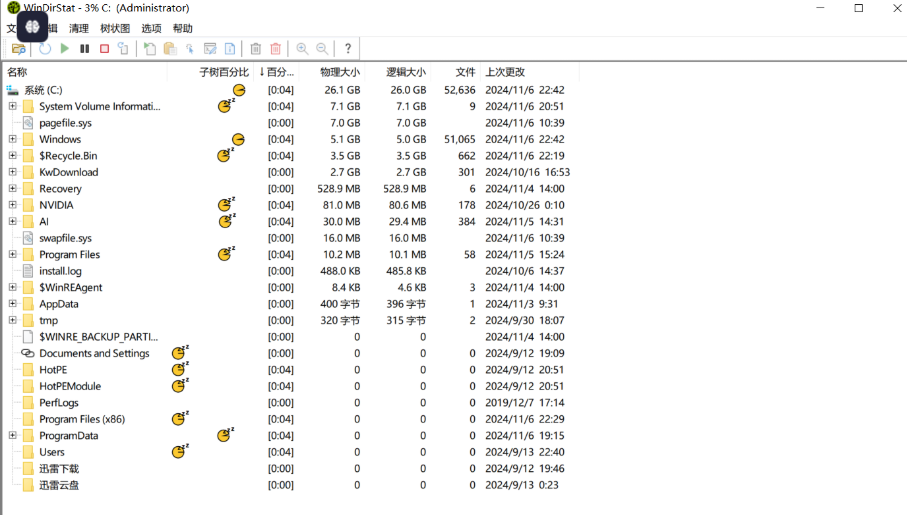Select the HotPE folder
The image size is (907, 515).
coord(53,370)
